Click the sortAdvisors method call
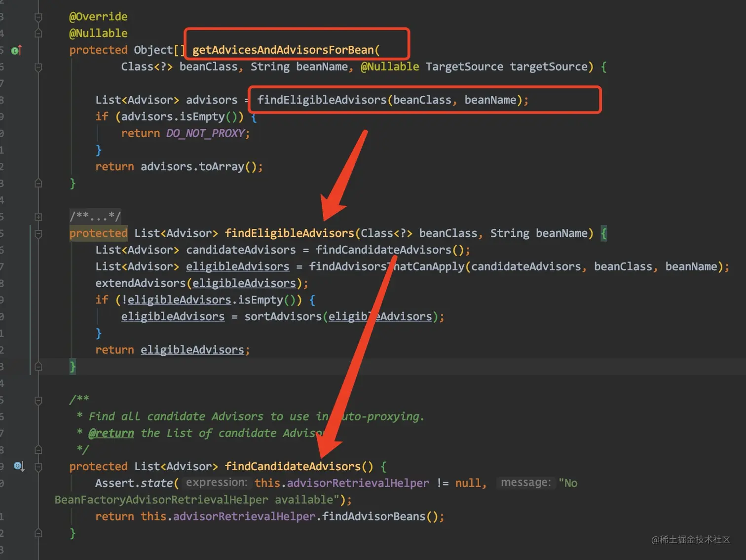This screenshot has height=560, width=746. click(x=283, y=317)
